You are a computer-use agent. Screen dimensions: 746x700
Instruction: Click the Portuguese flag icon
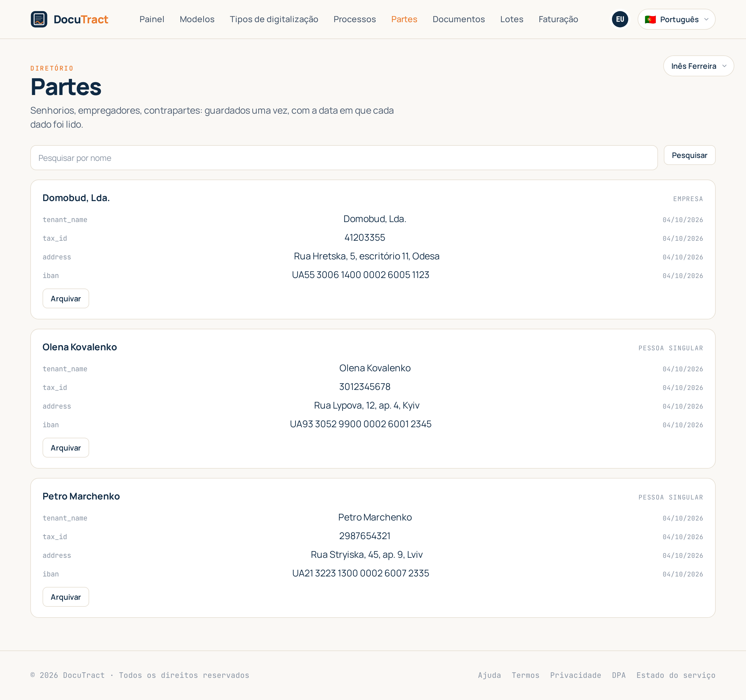[x=650, y=20]
